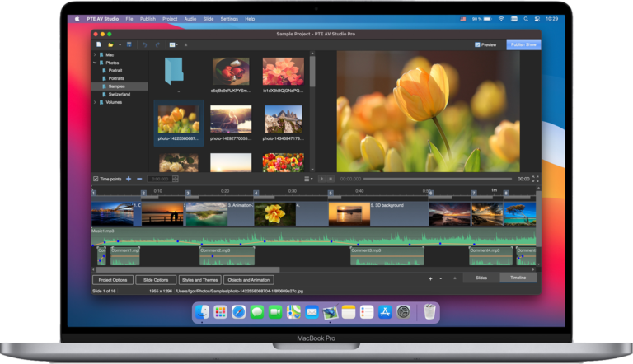Enter fullscreen preview with expand icon
Screen dimensions: 633x364
(x=535, y=179)
